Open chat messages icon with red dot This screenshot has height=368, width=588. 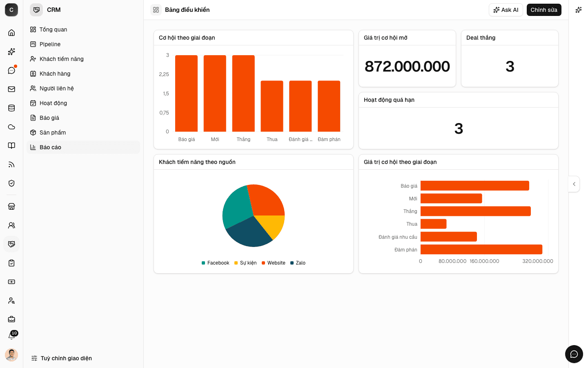(x=11, y=70)
